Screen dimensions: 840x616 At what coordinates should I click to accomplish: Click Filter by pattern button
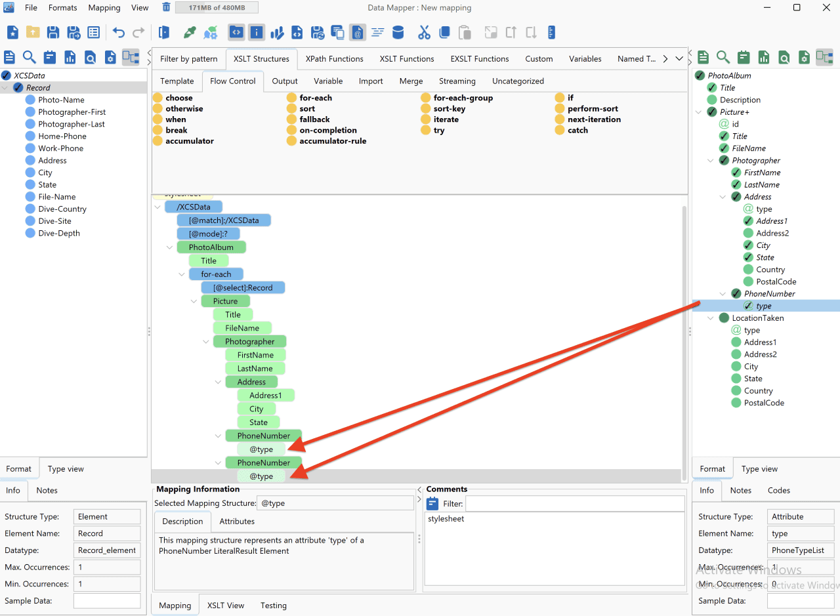[x=189, y=58]
